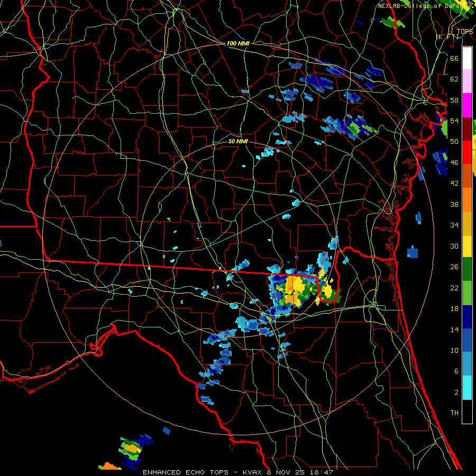Click the legend value "62"

click(454, 79)
